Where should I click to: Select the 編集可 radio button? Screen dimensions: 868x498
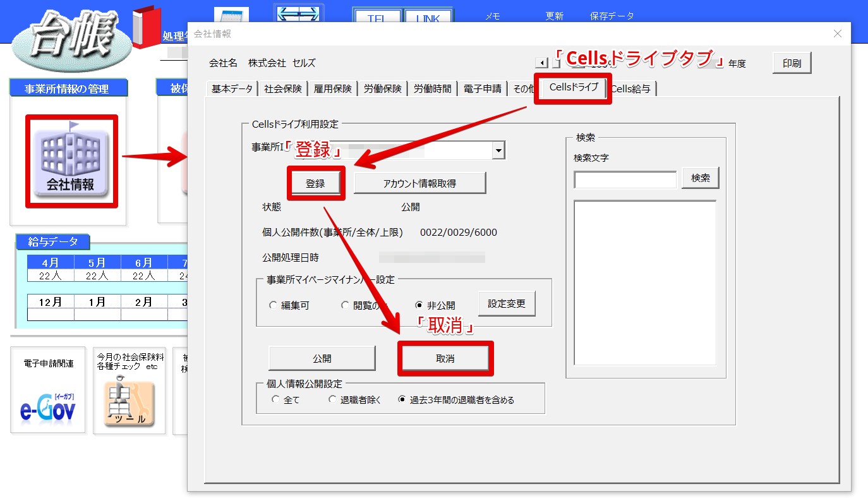tap(273, 305)
